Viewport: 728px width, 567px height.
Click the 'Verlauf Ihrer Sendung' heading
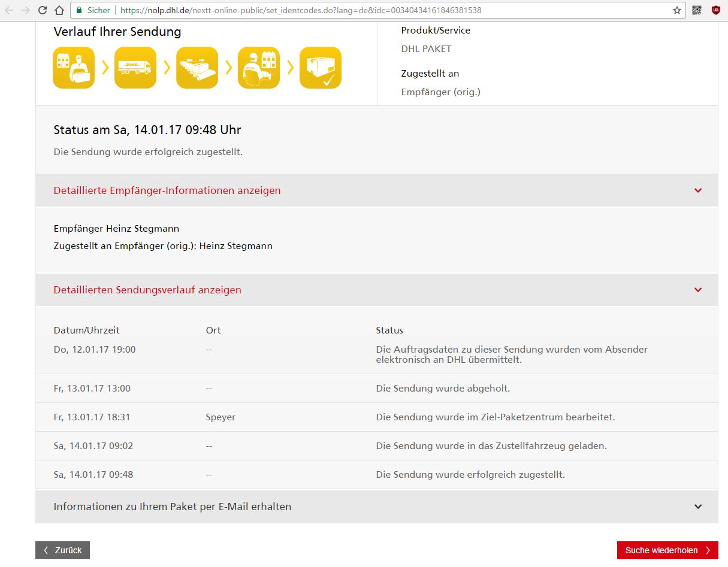117,32
